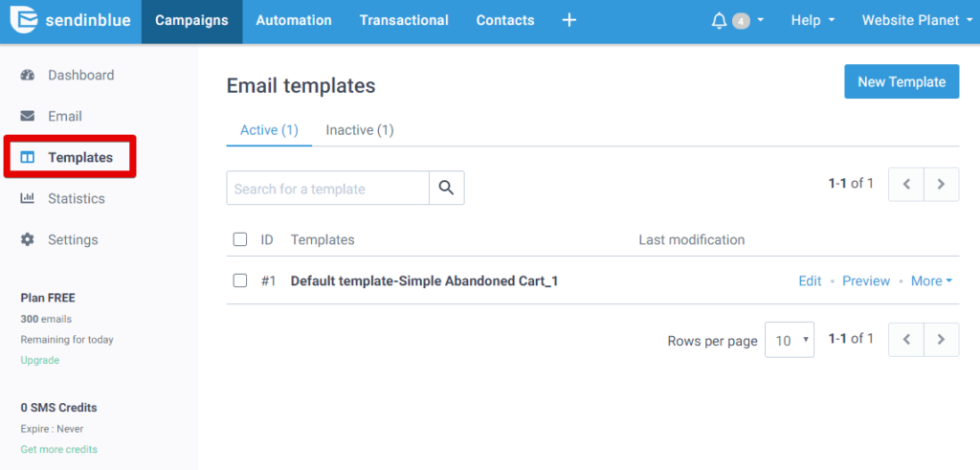980x470 pixels.
Task: Click the Expire : Never text
Action: pos(52,429)
